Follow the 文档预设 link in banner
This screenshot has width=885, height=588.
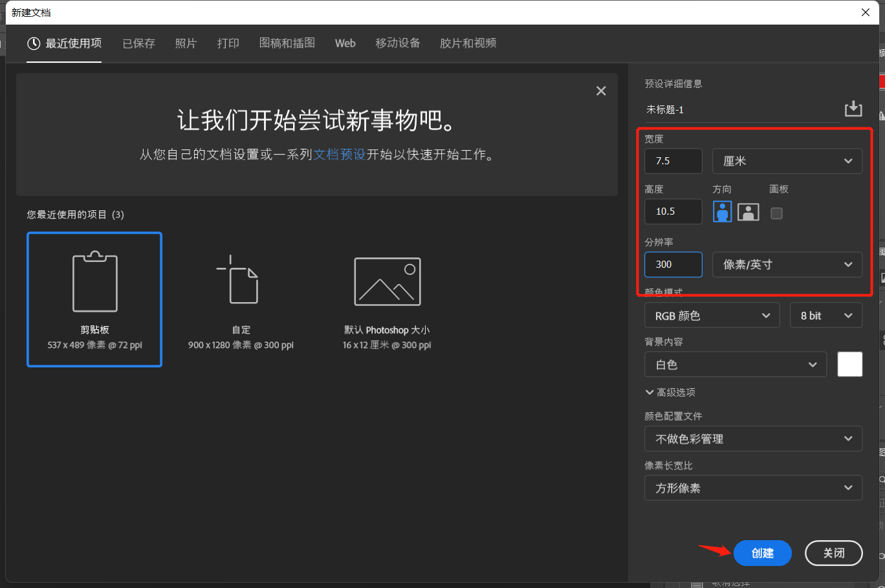(x=340, y=155)
